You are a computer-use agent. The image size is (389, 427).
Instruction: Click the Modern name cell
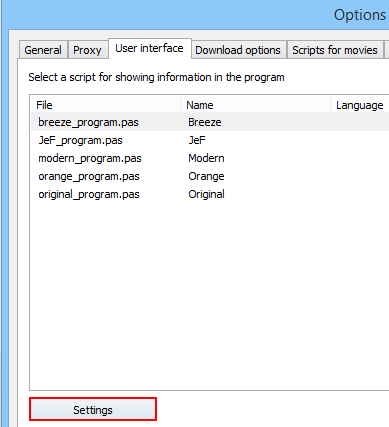point(206,158)
